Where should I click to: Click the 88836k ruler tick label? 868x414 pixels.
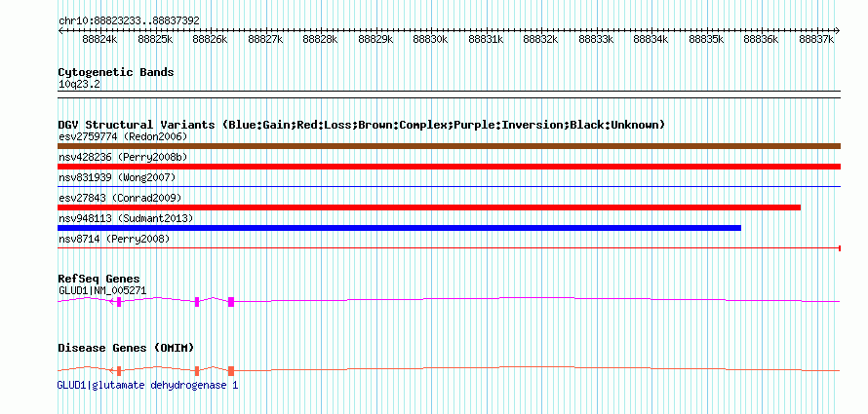[761, 39]
